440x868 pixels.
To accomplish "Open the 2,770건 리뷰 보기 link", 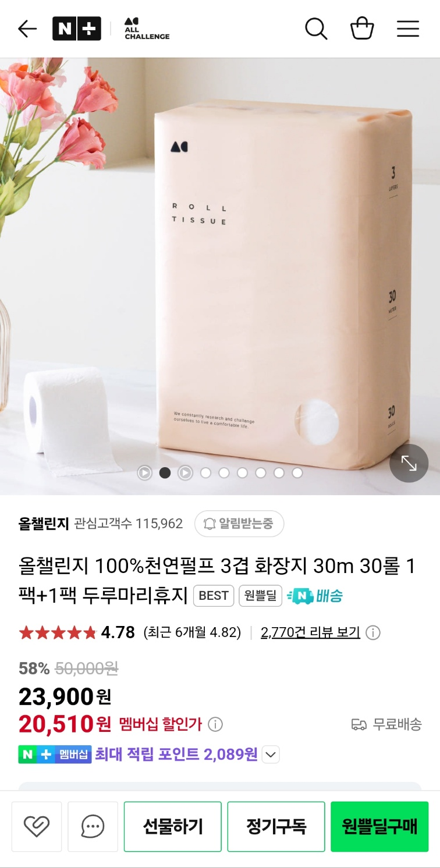I will 310,632.
